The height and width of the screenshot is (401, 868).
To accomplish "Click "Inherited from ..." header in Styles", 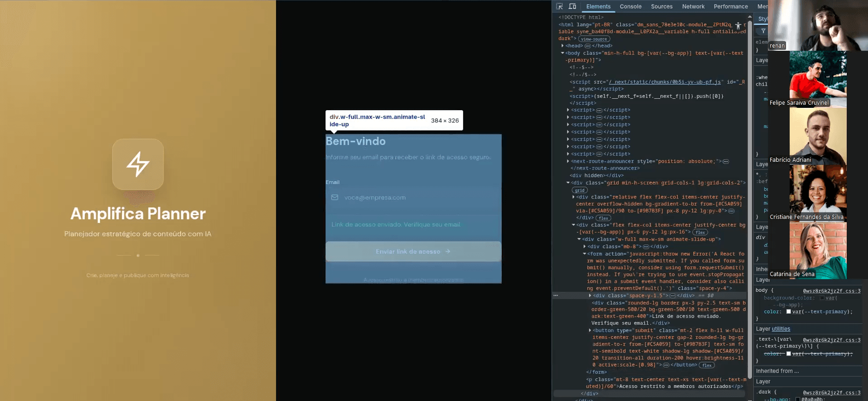I will pos(777,371).
